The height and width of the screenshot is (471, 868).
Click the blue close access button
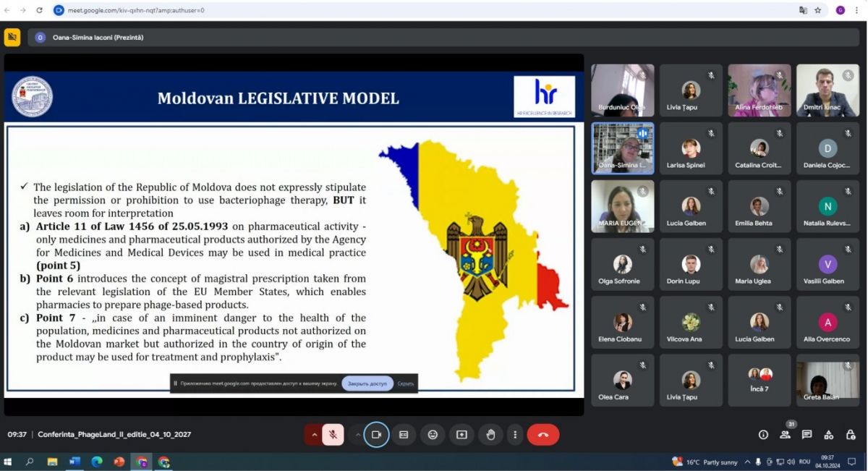(367, 383)
